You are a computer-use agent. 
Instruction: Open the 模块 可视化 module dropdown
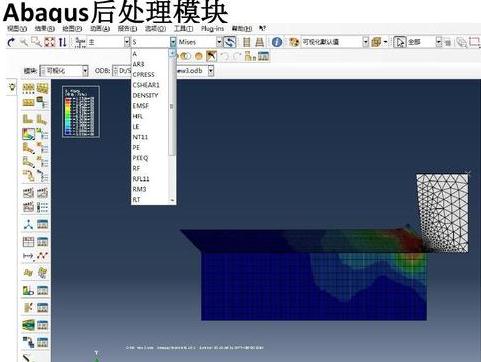pyautogui.click(x=64, y=71)
